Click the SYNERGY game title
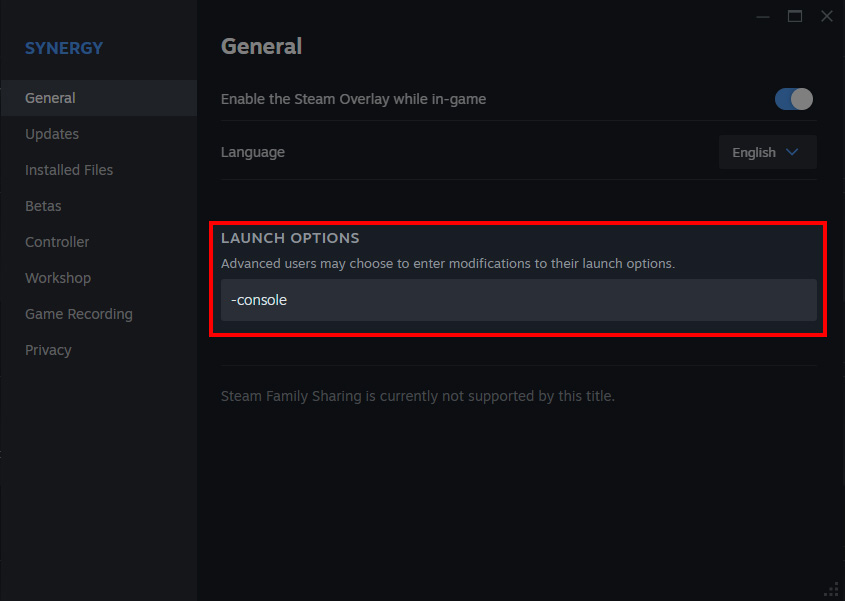 [64, 48]
